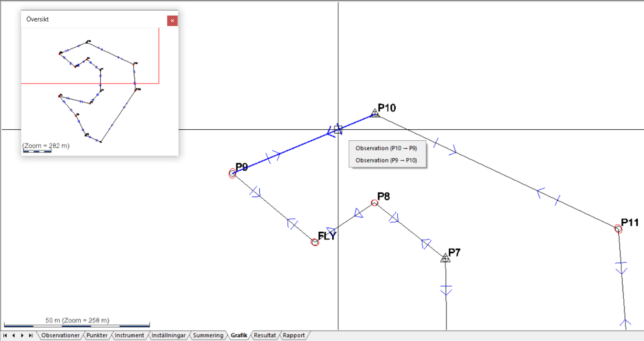Viewport: 644px width, 341px height.
Task: Open the Instrument tab
Action: [x=129, y=336]
